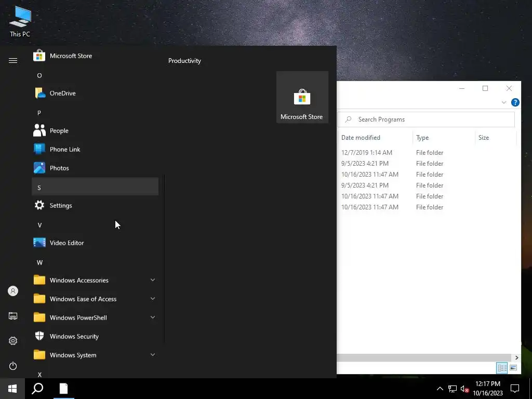Open Settings gear in Start sidebar
This screenshot has width=532, height=399.
tap(13, 341)
